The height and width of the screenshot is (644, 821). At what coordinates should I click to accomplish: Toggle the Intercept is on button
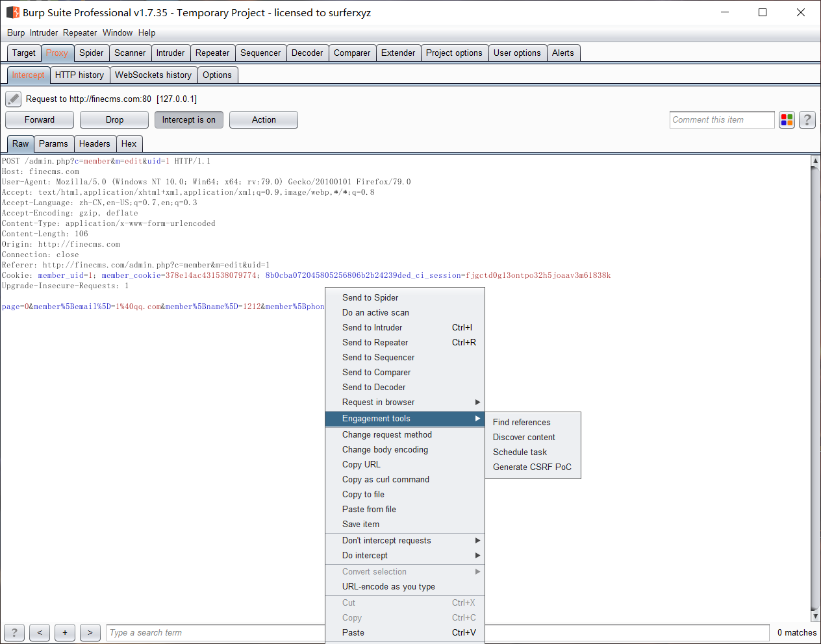(x=189, y=119)
